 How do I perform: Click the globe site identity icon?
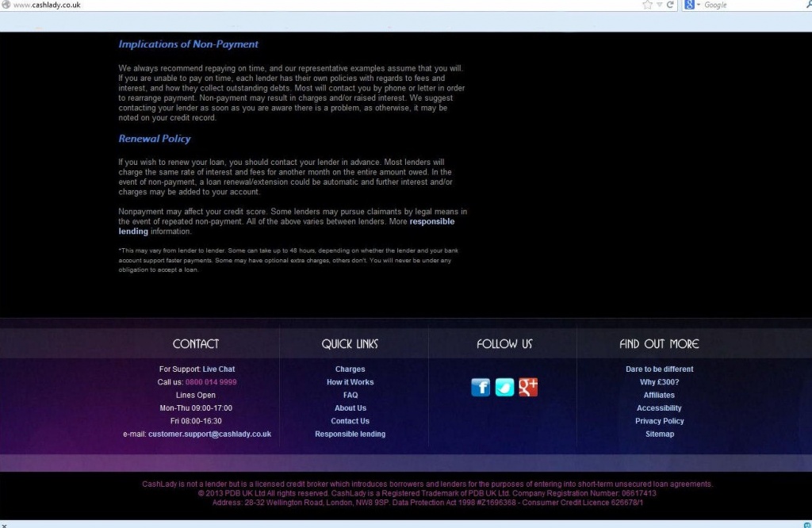pyautogui.click(x=6, y=5)
